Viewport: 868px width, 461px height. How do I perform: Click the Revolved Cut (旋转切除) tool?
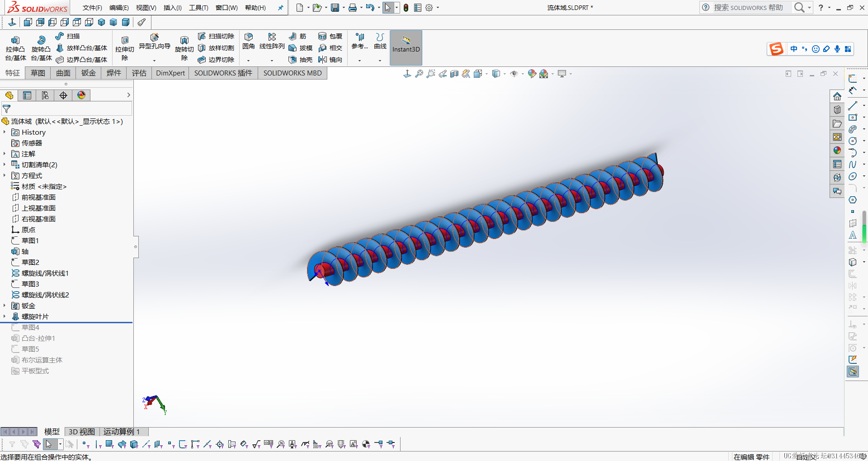184,49
